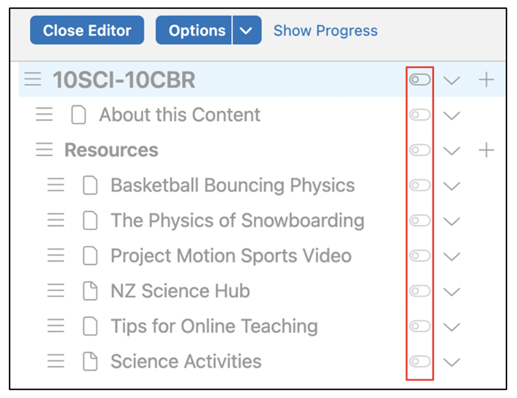The height and width of the screenshot is (398, 517).
Task: Toggle Project Motion Sports Video visibility
Action: pyautogui.click(x=420, y=256)
